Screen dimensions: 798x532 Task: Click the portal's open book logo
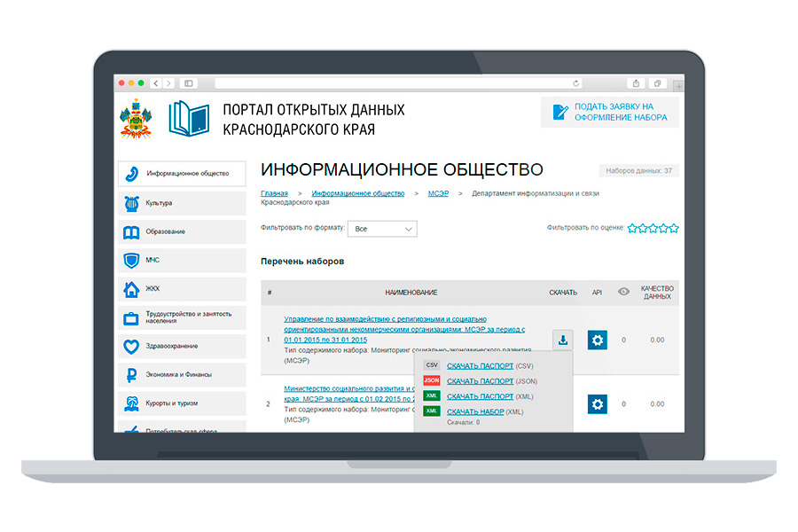point(189,119)
